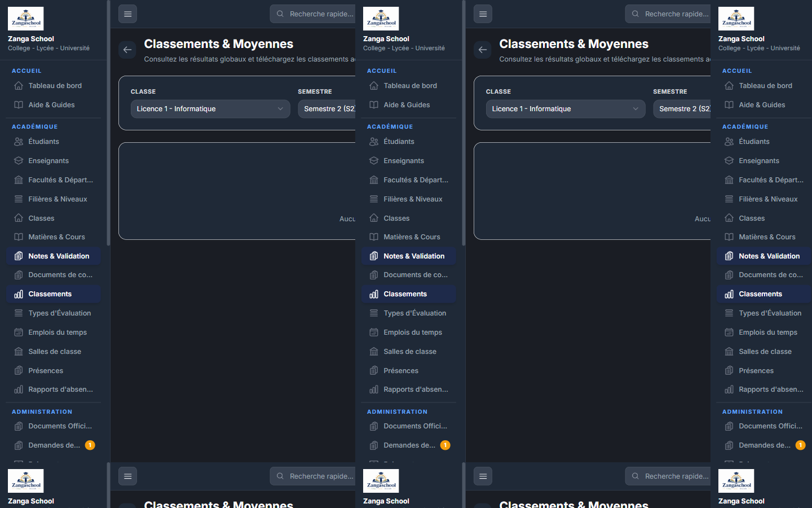This screenshot has width=812, height=508.
Task: Go to Classes label in the middle sidebar
Action: tap(397, 218)
